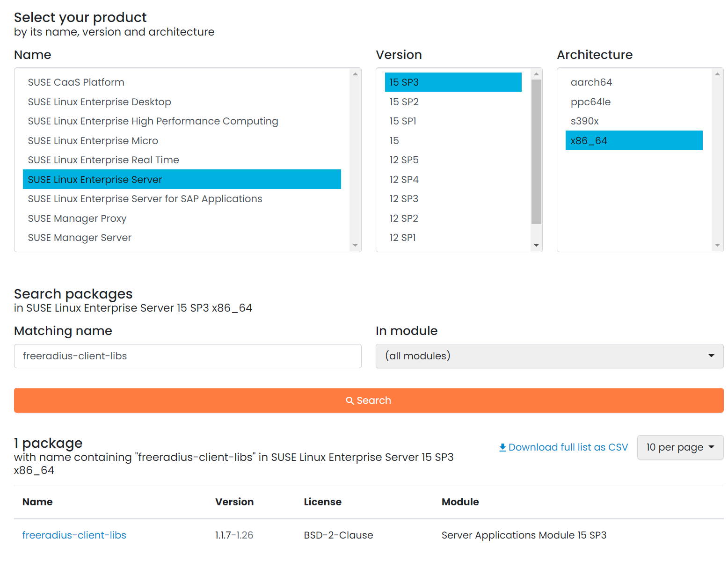The image size is (728, 561).
Task: Open the 'In module' all modules dropdown
Action: (549, 356)
